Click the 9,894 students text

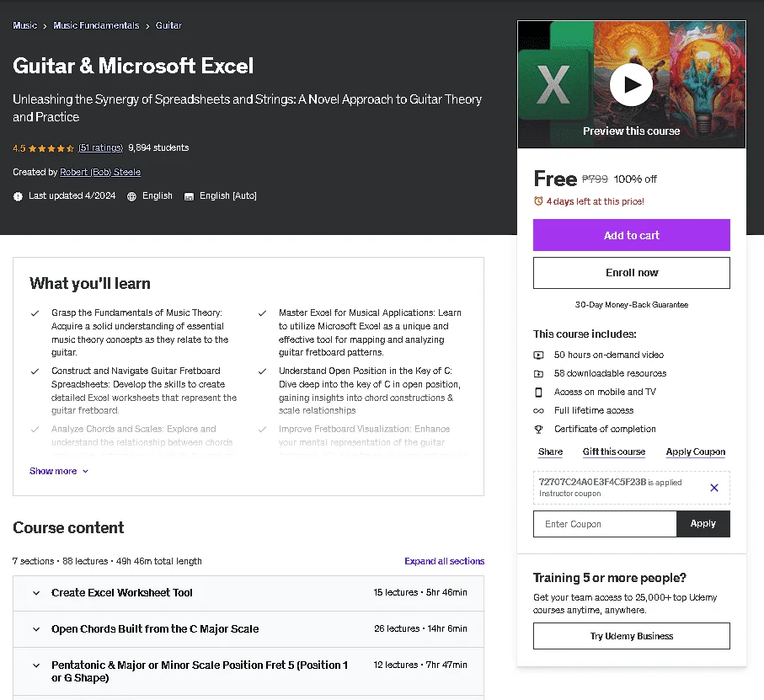click(x=158, y=147)
